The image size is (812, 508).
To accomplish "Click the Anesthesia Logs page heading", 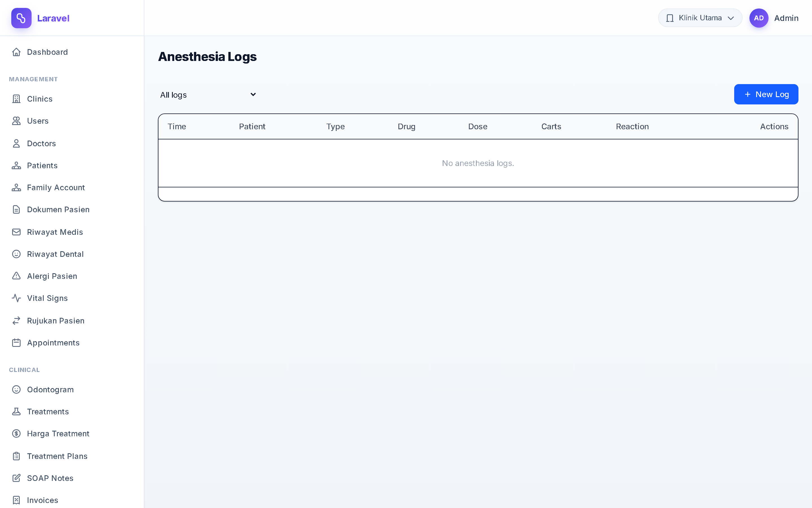I will pyautogui.click(x=207, y=57).
